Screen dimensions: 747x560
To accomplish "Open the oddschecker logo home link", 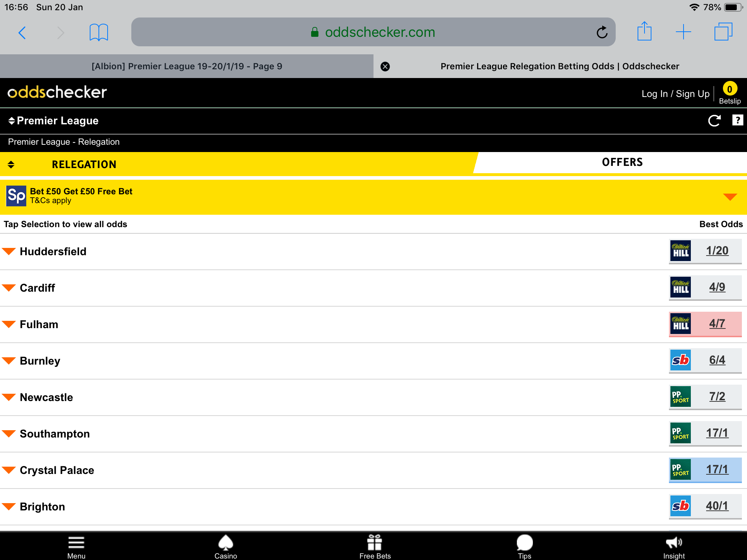I will [57, 92].
